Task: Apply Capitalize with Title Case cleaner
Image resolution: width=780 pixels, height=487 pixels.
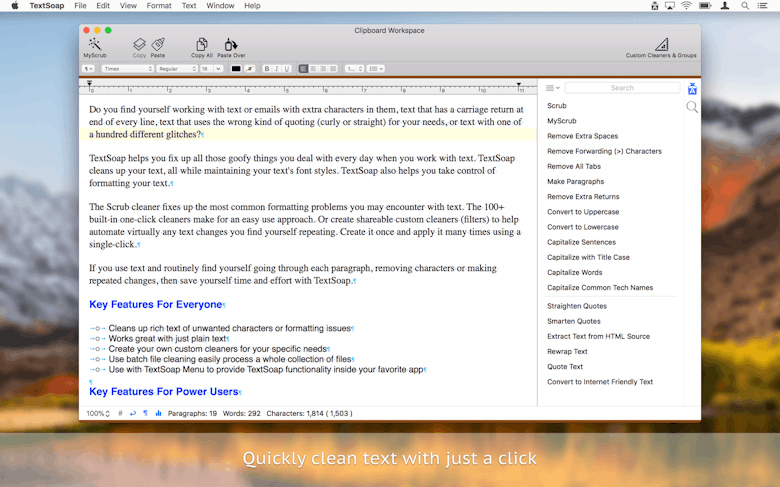Action: (588, 257)
